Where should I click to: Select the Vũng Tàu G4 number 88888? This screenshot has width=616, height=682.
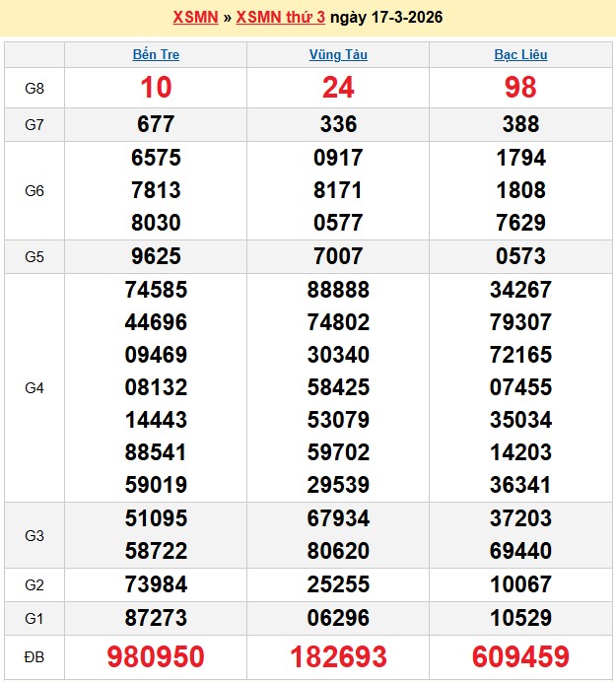[338, 290]
